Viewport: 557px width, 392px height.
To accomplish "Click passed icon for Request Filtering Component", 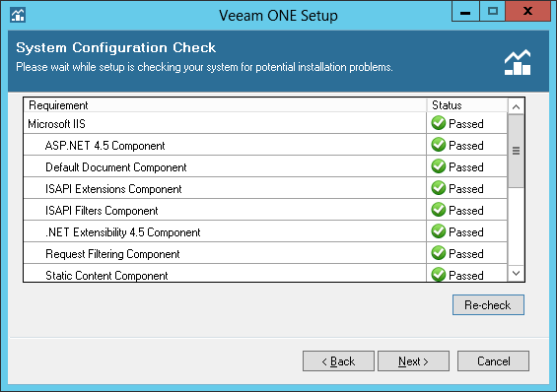I will [439, 253].
